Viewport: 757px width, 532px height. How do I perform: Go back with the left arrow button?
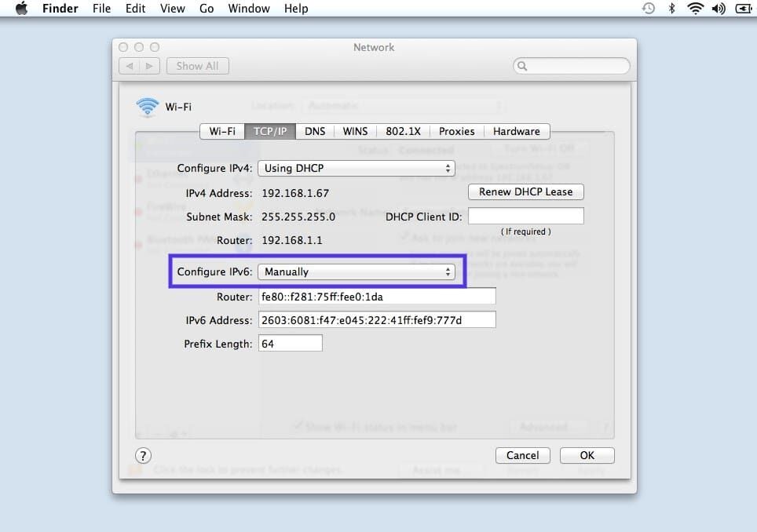[x=130, y=66]
